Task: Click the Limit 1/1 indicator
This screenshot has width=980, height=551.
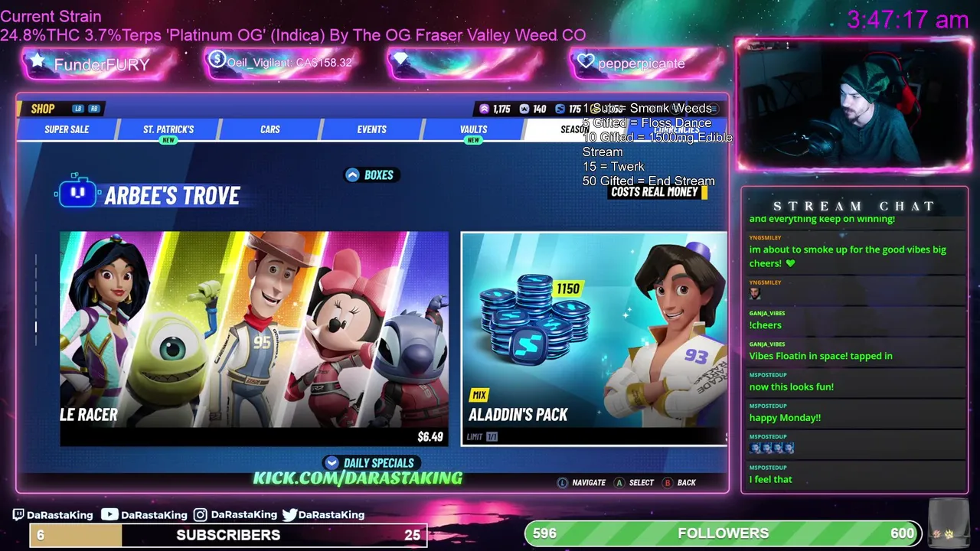Action: point(482,437)
